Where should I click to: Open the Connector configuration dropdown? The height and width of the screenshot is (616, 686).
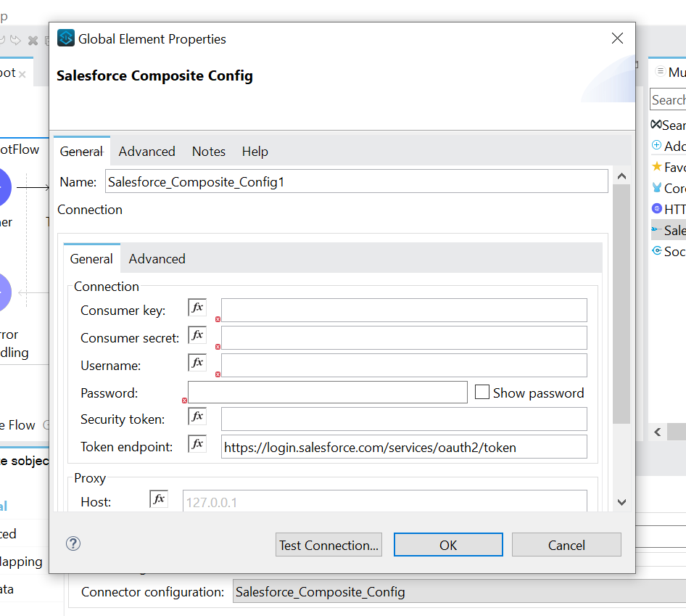point(457,592)
